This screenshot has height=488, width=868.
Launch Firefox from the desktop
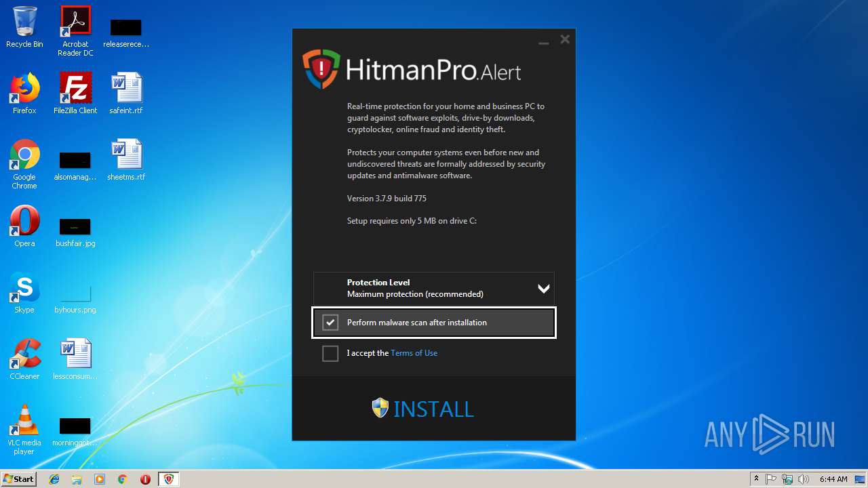24,94
